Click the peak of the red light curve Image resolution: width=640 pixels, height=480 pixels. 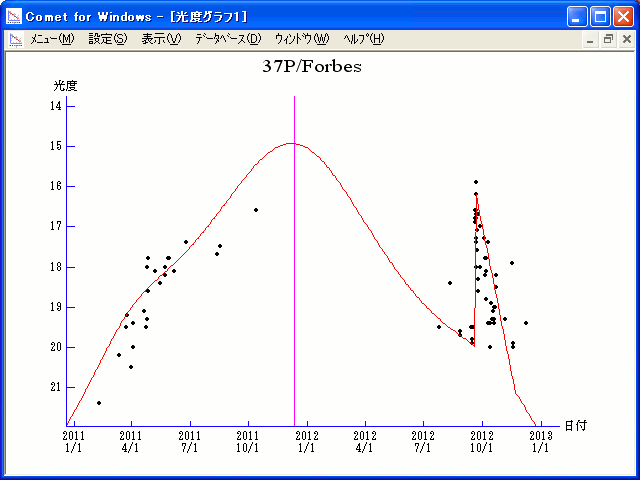(x=290, y=143)
